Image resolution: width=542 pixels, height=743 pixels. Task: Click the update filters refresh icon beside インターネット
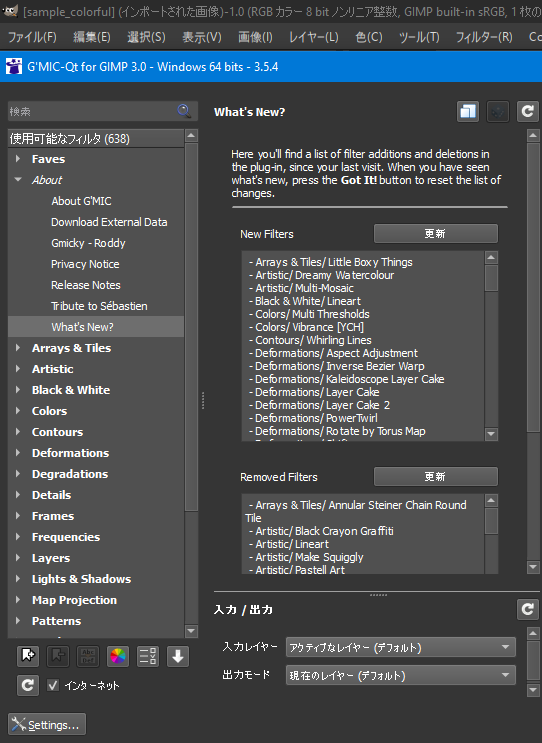coord(28,685)
